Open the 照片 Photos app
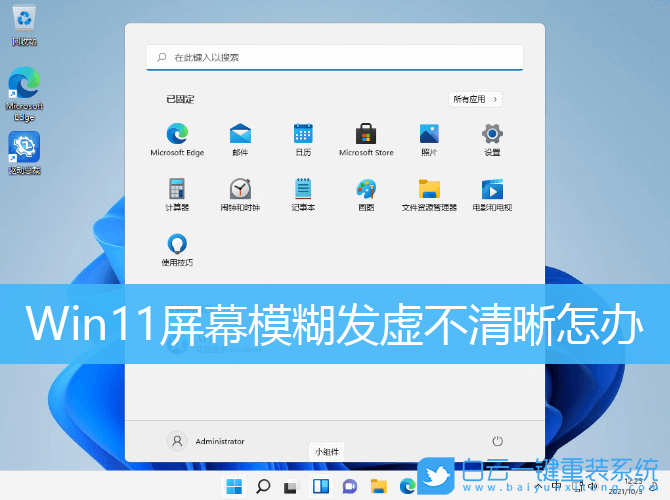The image size is (670, 500). (x=429, y=139)
